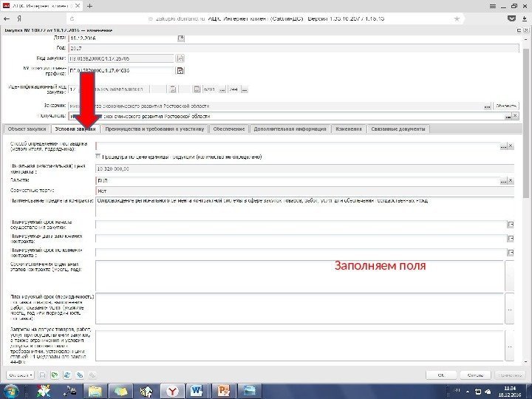Click generate icon beside Код закупки field
The height and width of the screenshot is (399, 532).
180,58
